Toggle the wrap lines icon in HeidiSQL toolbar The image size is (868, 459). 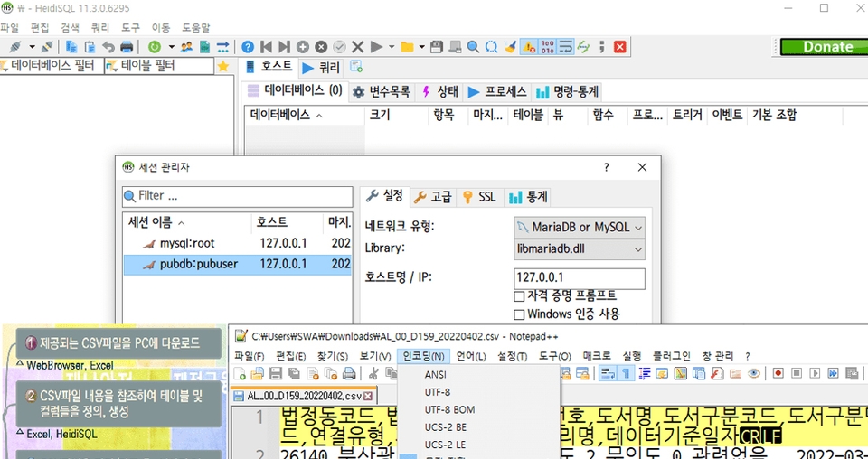(x=565, y=47)
